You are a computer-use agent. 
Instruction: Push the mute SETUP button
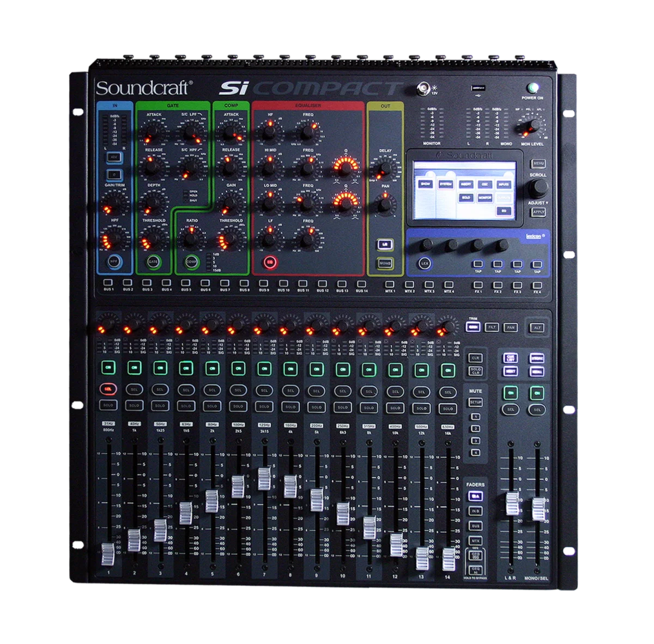click(475, 402)
